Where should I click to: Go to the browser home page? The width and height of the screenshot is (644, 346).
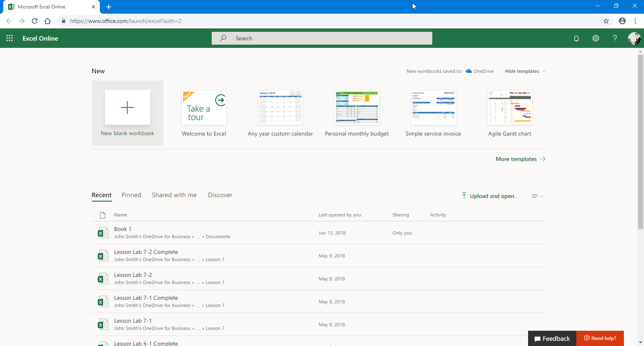(47, 21)
